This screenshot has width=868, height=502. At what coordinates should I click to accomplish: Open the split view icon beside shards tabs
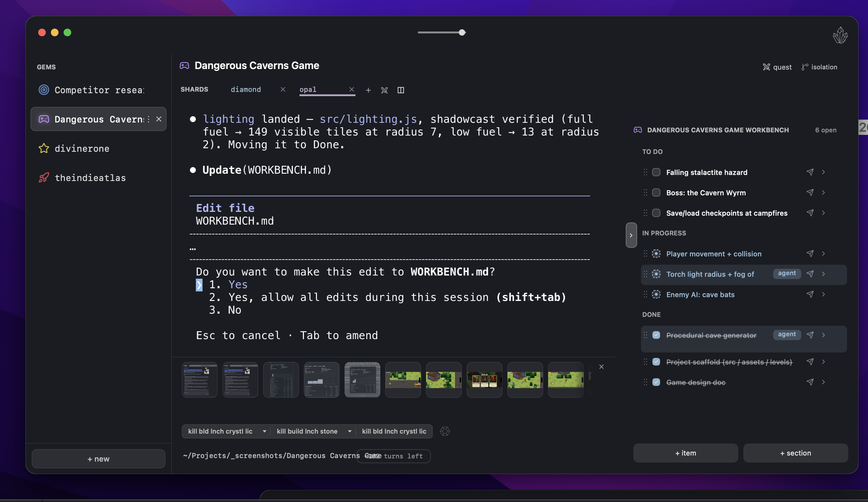coord(401,90)
